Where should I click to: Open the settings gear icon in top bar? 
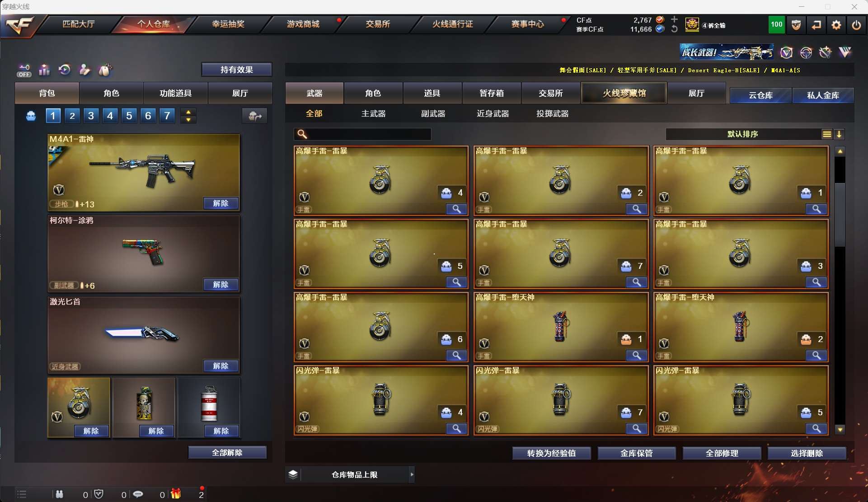coord(836,25)
